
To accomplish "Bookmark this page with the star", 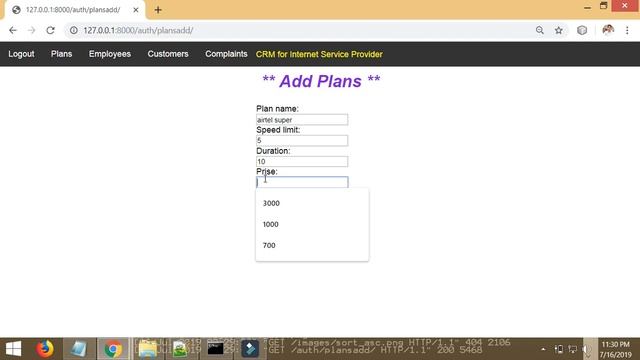I will [559, 30].
